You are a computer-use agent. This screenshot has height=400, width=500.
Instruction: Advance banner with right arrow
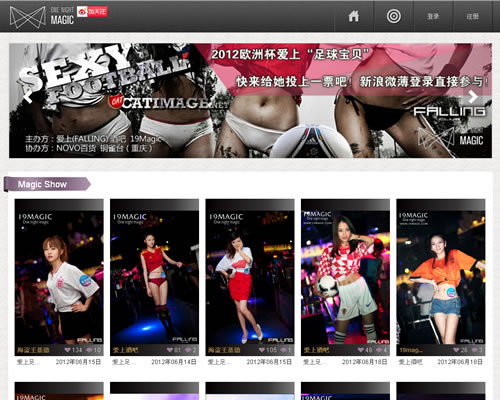473,97
